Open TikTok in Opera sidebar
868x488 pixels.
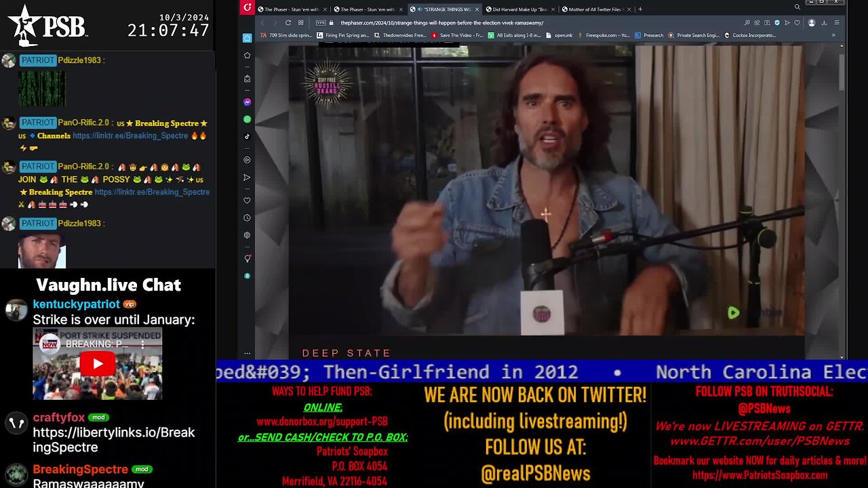pyautogui.click(x=247, y=136)
